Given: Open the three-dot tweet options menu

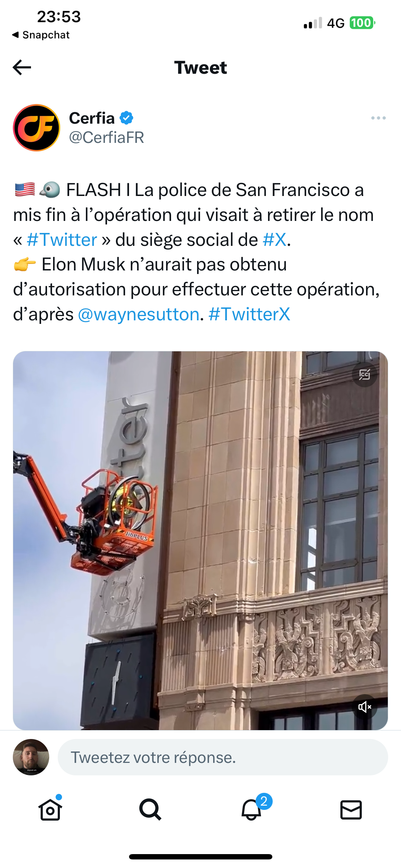Looking at the screenshot, I should click(378, 118).
